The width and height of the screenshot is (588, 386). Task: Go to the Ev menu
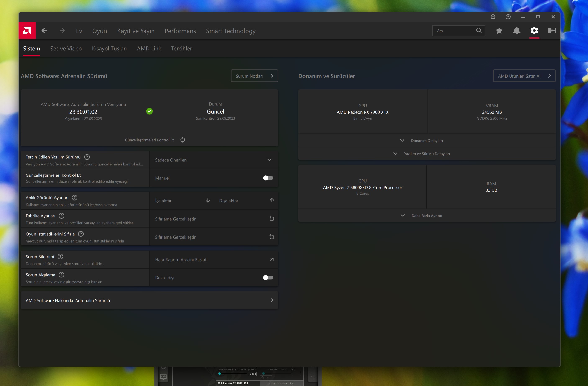79,31
